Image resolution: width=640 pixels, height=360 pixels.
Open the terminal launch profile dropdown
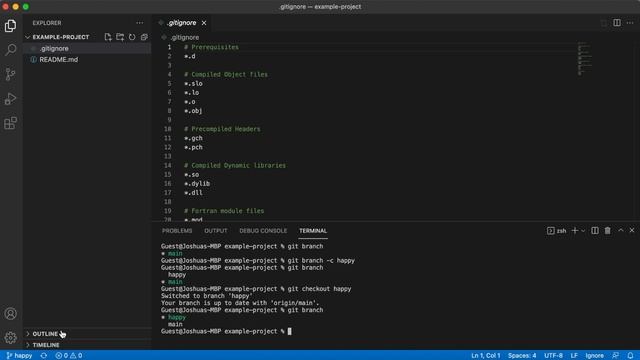tap(583, 231)
